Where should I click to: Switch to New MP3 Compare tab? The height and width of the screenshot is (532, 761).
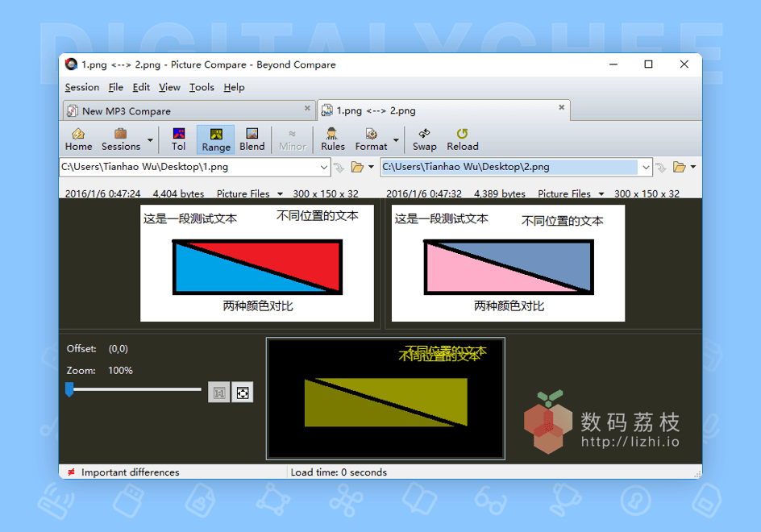point(189,110)
